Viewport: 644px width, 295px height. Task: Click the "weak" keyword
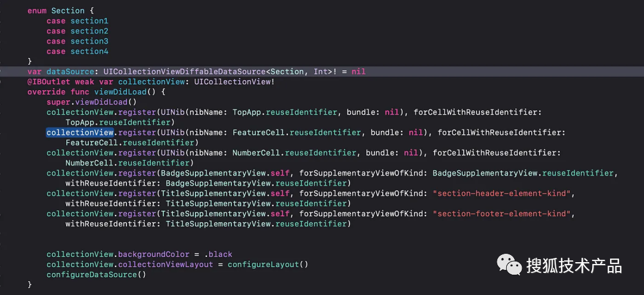pyautogui.click(x=85, y=82)
